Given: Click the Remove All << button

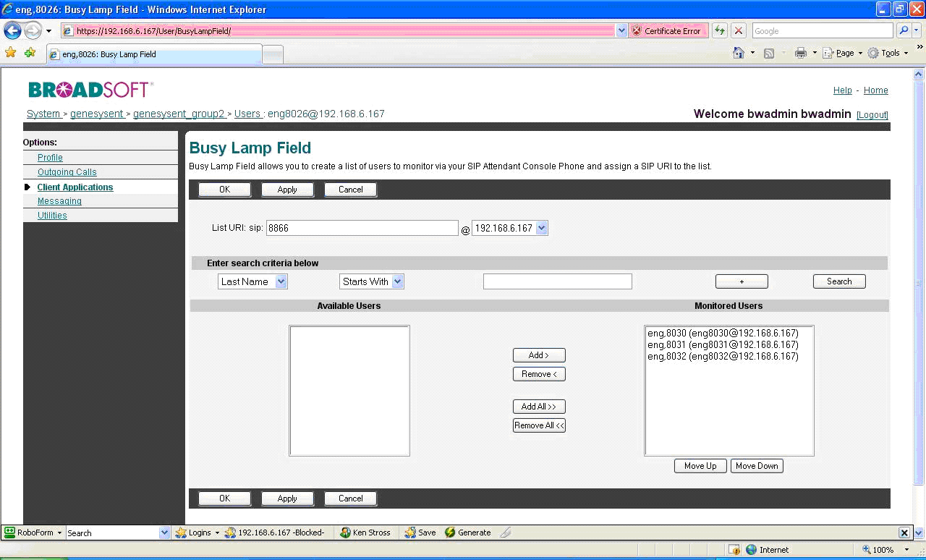Looking at the screenshot, I should click(x=539, y=425).
